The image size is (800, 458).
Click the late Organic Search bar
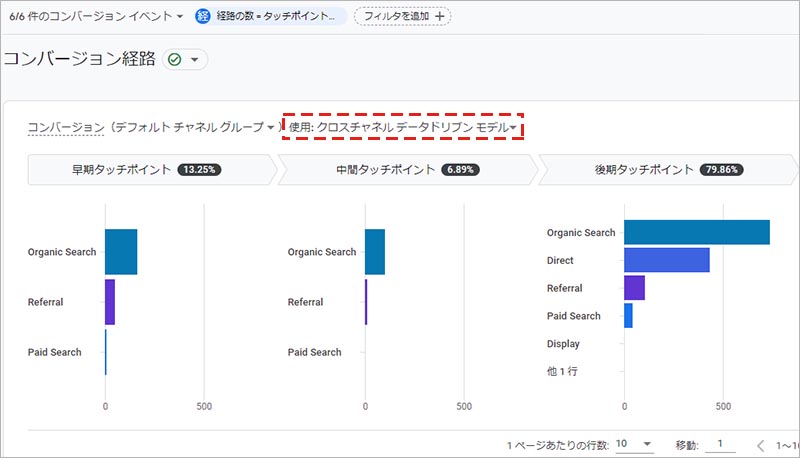coord(696,232)
